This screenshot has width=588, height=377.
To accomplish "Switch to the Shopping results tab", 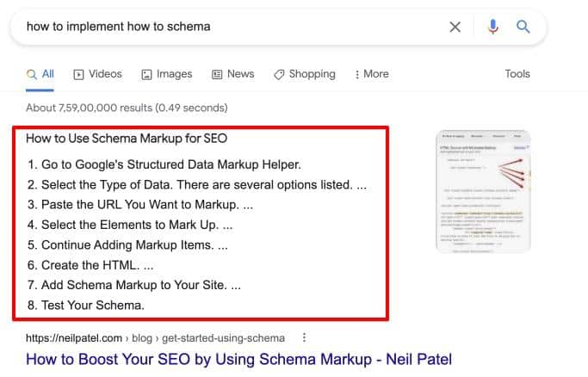I will [312, 74].
